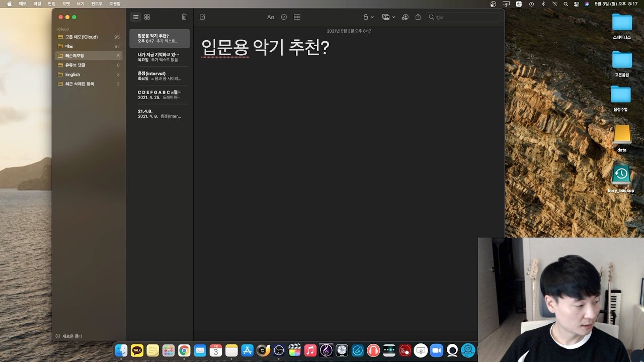Open Notes app icon in the dock

pyautogui.click(x=231, y=350)
